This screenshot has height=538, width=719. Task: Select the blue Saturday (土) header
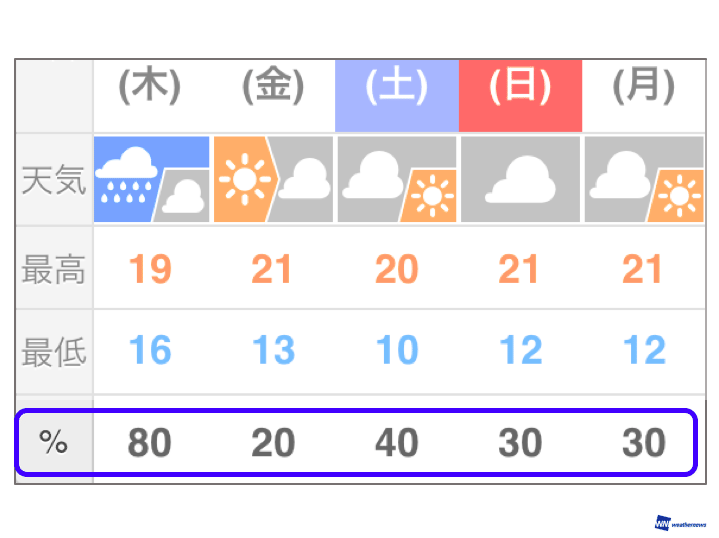[x=396, y=88]
